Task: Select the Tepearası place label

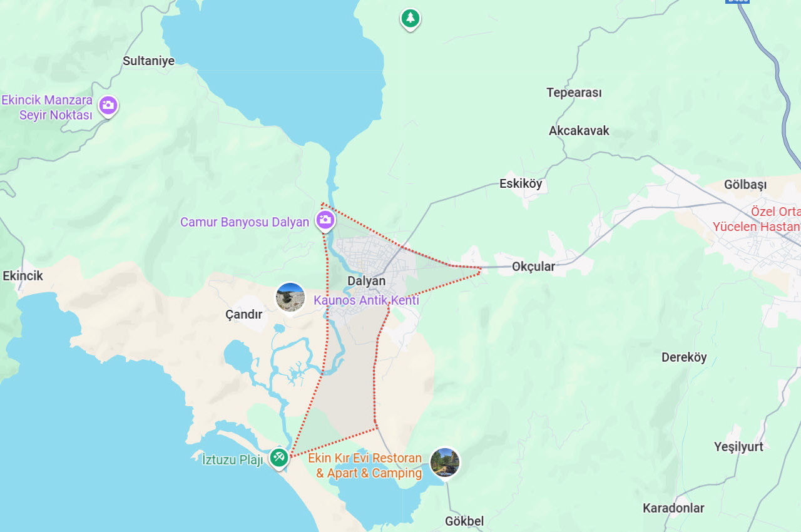Action: point(574,93)
